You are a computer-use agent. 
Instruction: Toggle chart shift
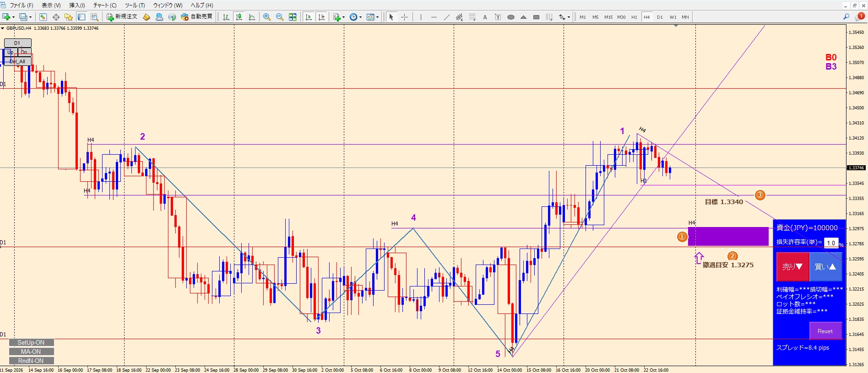tap(321, 17)
